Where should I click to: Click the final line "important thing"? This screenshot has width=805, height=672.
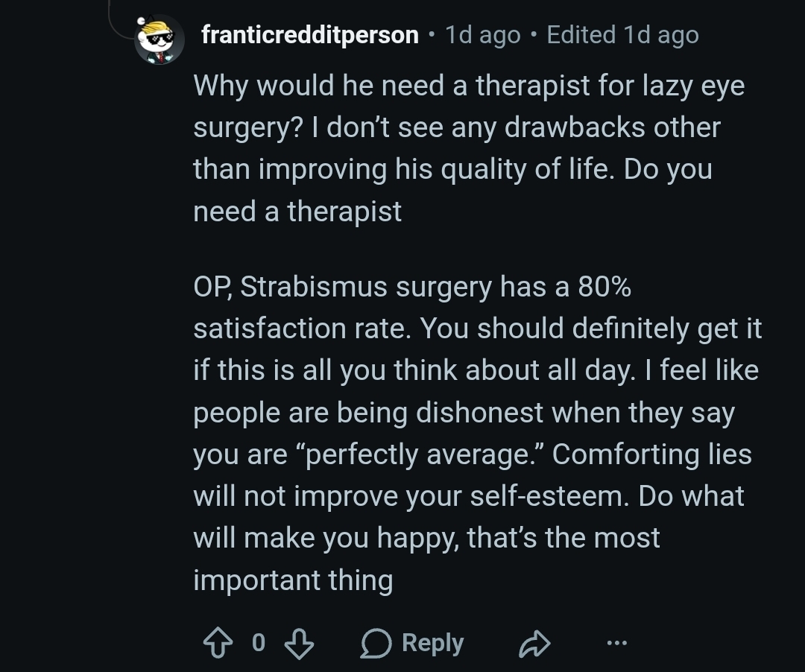pos(293,580)
